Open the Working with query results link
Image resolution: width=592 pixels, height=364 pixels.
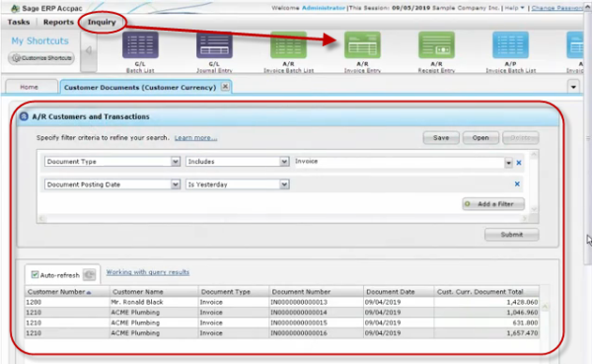coord(148,272)
